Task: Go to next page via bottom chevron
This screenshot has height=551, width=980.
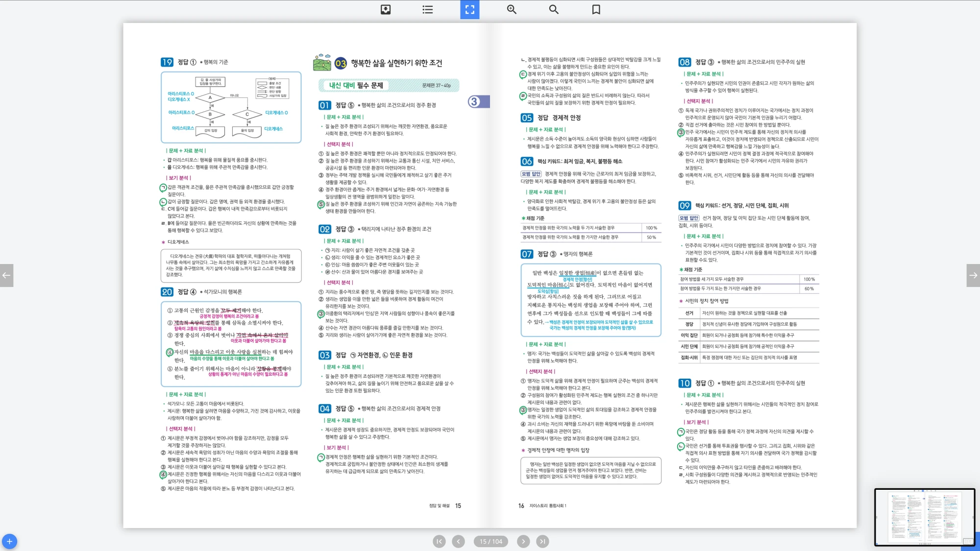Action: coord(523,541)
